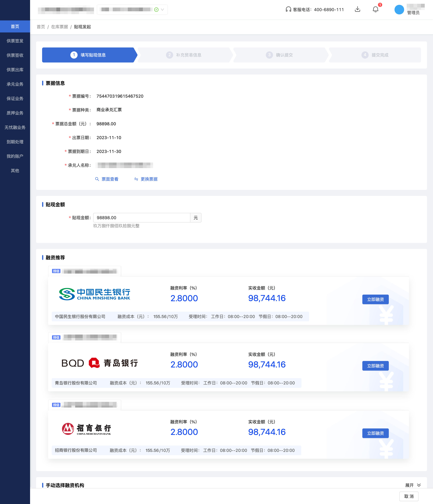Screen dimensions: 433x504
Task: Click 更换票据 link
Action: coord(149,179)
